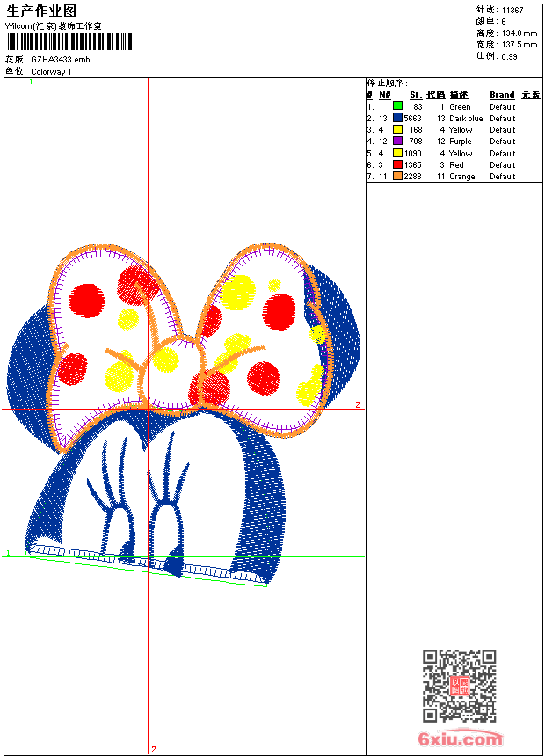Click "Default" brand in the Dark blue row
The image size is (545, 756).
pos(503,118)
